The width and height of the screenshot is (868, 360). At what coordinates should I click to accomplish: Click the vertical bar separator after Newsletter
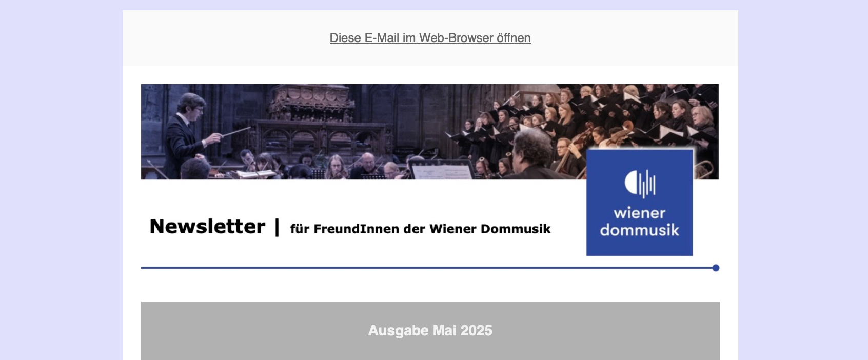(277, 227)
